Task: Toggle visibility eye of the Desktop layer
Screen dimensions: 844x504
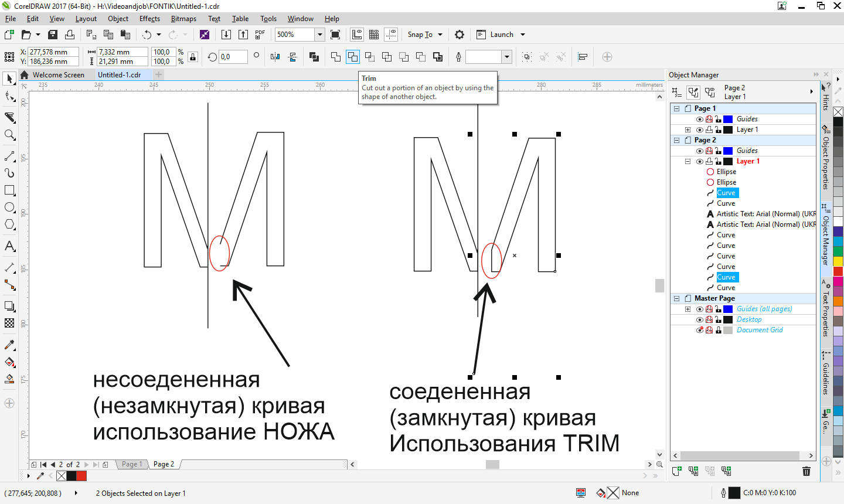Action: (x=699, y=319)
